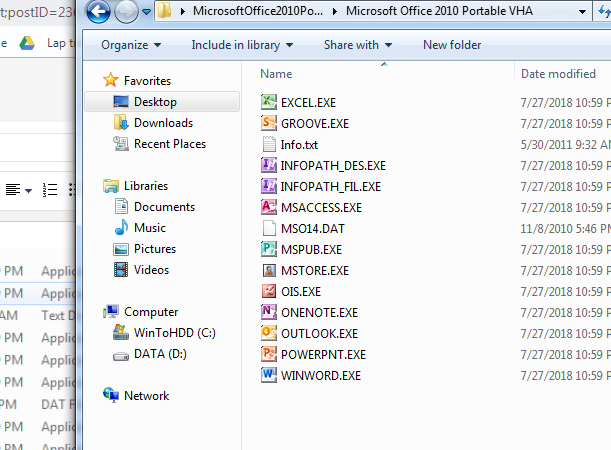Sort by the Name column header

[x=276, y=74]
